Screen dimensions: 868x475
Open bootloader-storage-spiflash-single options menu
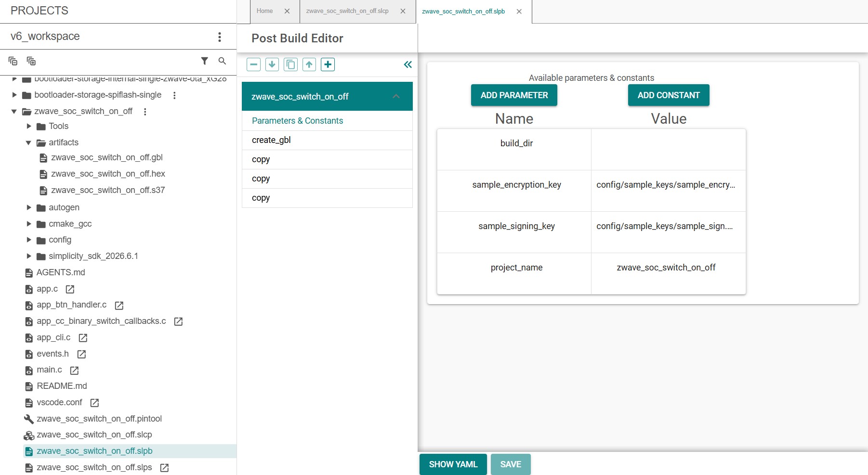[174, 95]
